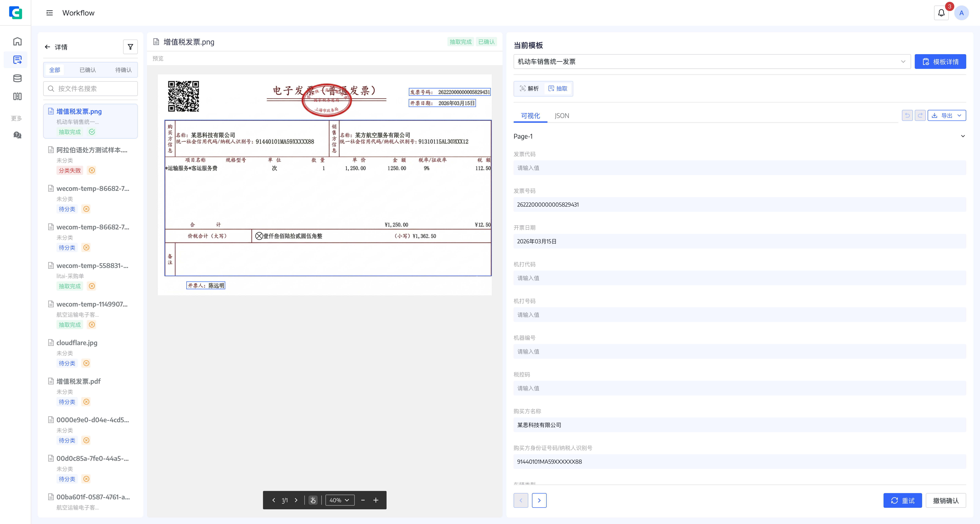The height and width of the screenshot is (524, 980).
Task: Select the 00d0c85a-7fe0-44a5 file
Action: coord(90,468)
